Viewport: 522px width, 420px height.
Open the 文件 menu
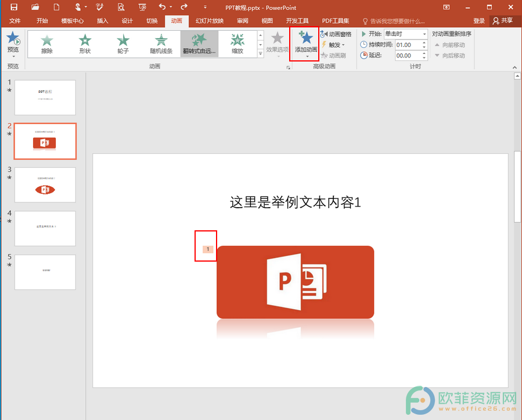click(15, 21)
